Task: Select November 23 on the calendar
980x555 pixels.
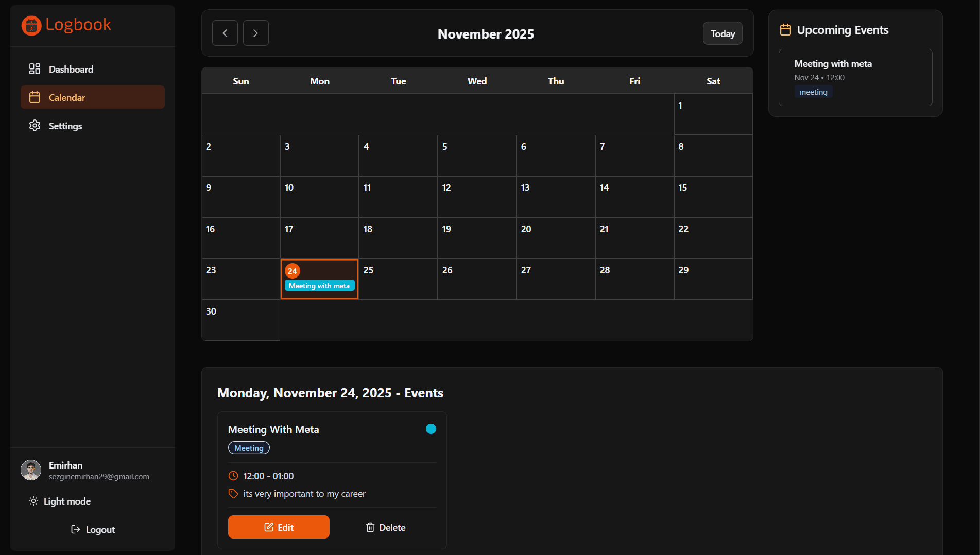Action: point(240,279)
